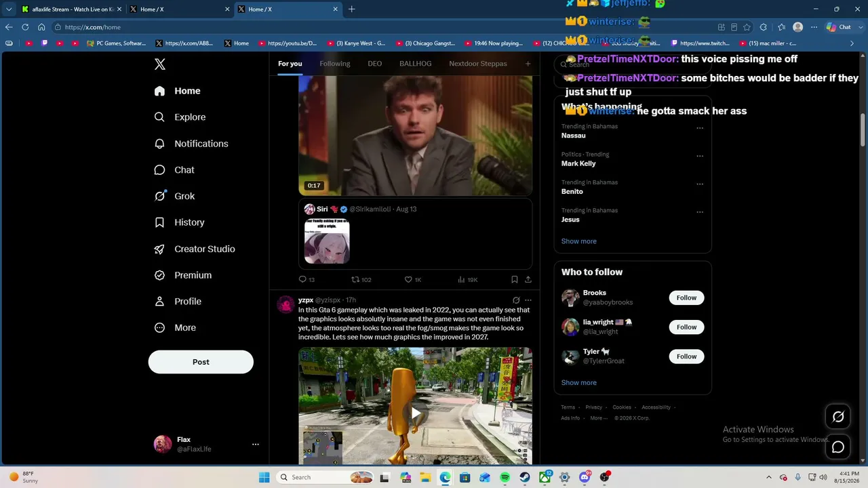View analytics showing 19K views
The image size is (868, 488).
coord(468,279)
